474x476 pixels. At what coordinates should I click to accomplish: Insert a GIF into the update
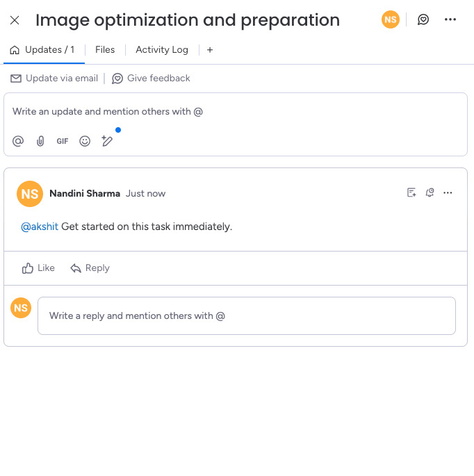tap(63, 141)
